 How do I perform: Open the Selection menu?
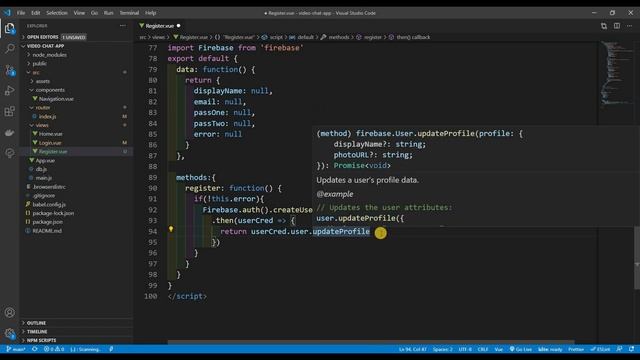[x=57, y=13]
